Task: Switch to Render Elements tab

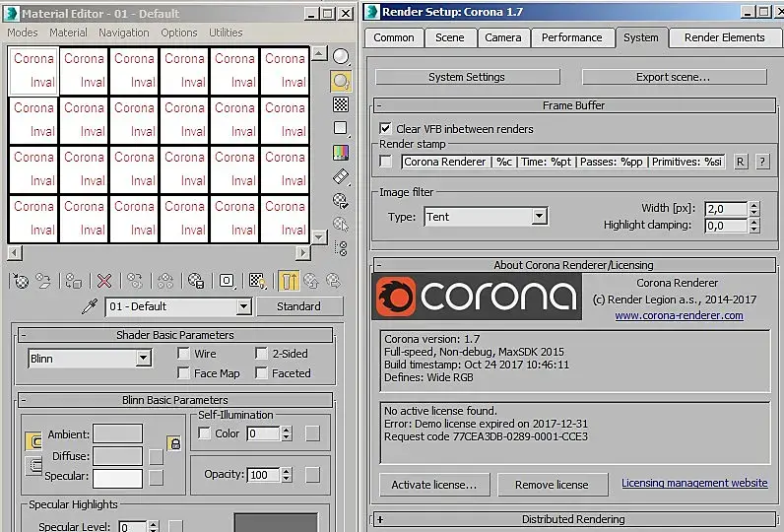Action: (725, 38)
